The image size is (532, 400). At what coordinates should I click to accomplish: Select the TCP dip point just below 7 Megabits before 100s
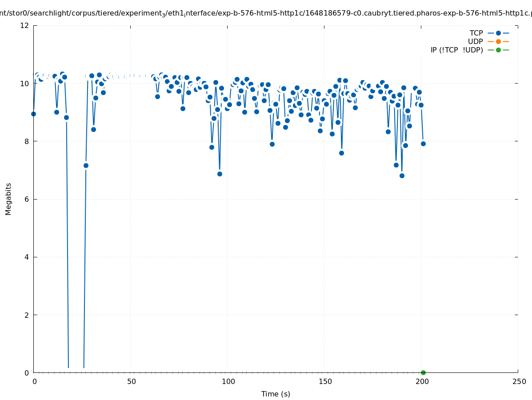pyautogui.click(x=220, y=174)
